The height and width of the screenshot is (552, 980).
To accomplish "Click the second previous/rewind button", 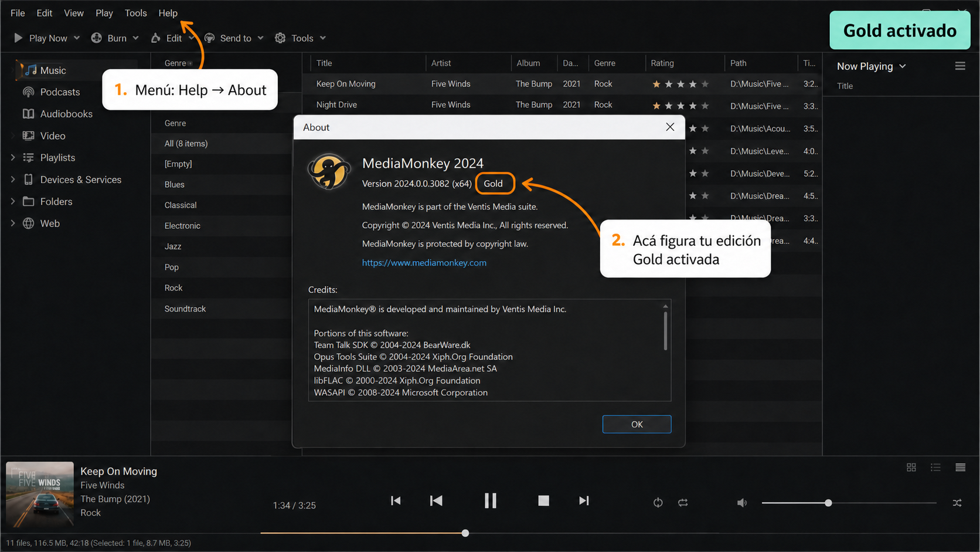I will (x=436, y=501).
